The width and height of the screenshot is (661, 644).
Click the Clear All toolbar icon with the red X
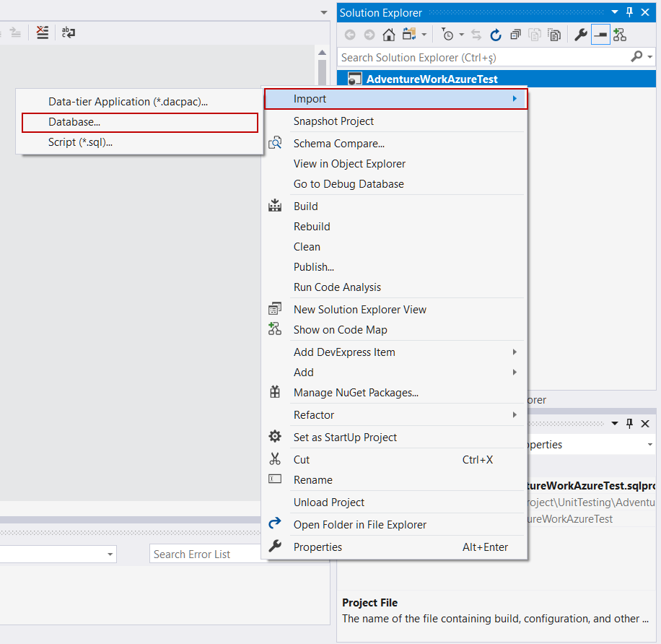(x=43, y=32)
